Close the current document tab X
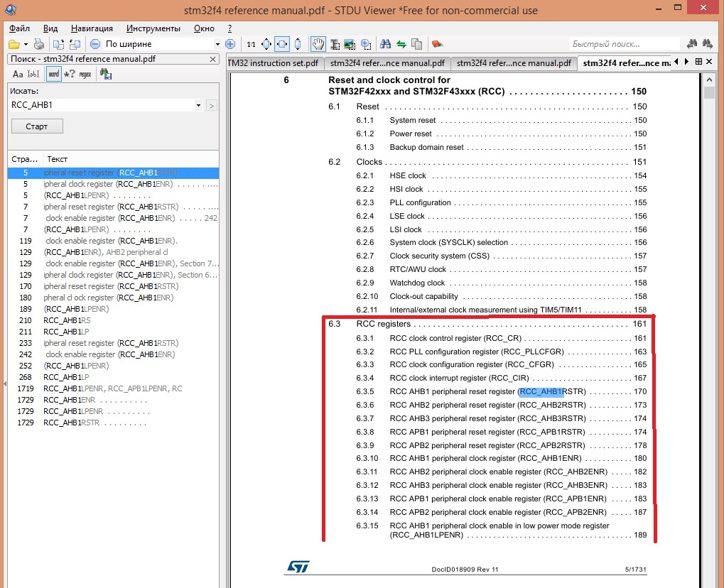The width and height of the screenshot is (724, 588). [710, 61]
